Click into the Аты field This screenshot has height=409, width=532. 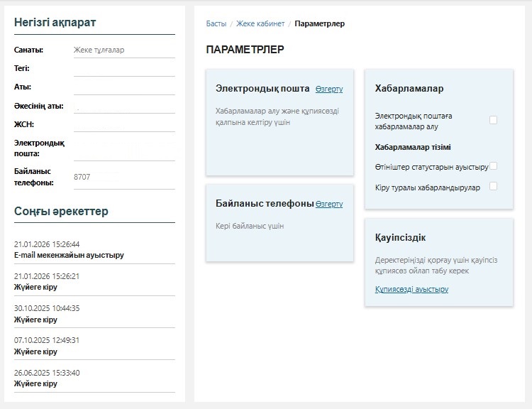(123, 87)
